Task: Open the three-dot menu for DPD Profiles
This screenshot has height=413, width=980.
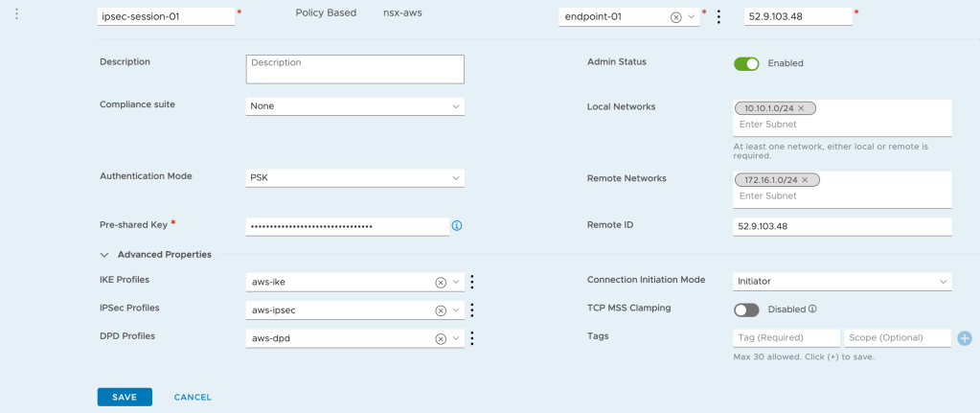Action: (x=472, y=338)
